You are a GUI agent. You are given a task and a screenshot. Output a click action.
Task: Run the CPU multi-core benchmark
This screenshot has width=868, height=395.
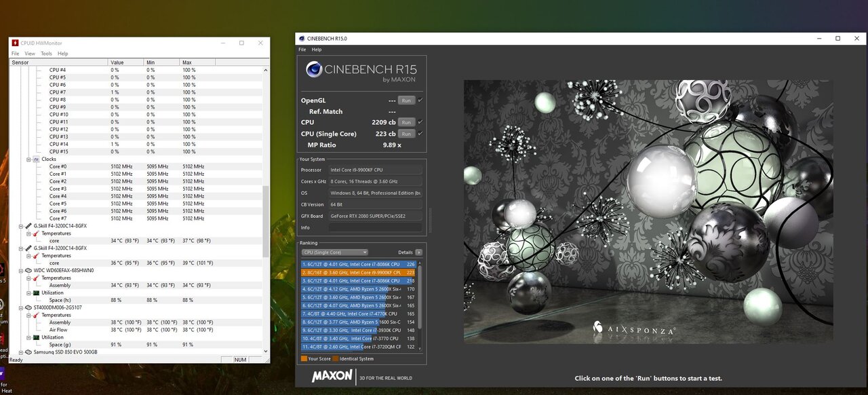pos(406,122)
